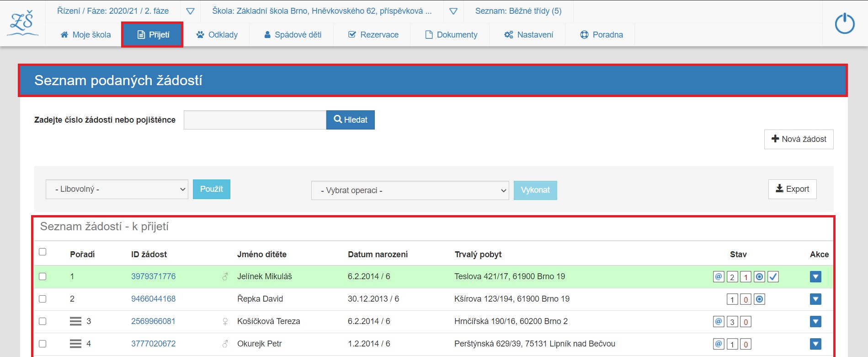Screen dimensions: 868x357
Task: Check the box for Košíčková Tereza row
Action: pyautogui.click(x=43, y=321)
